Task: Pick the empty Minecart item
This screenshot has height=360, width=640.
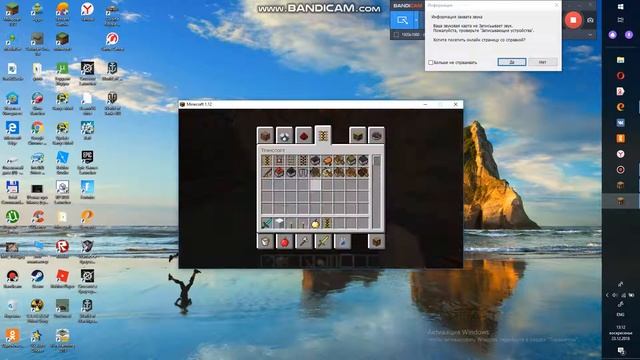Action: (x=315, y=160)
